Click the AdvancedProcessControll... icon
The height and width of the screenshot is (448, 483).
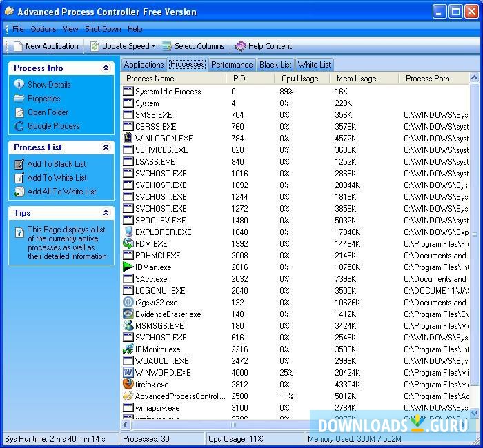point(128,396)
